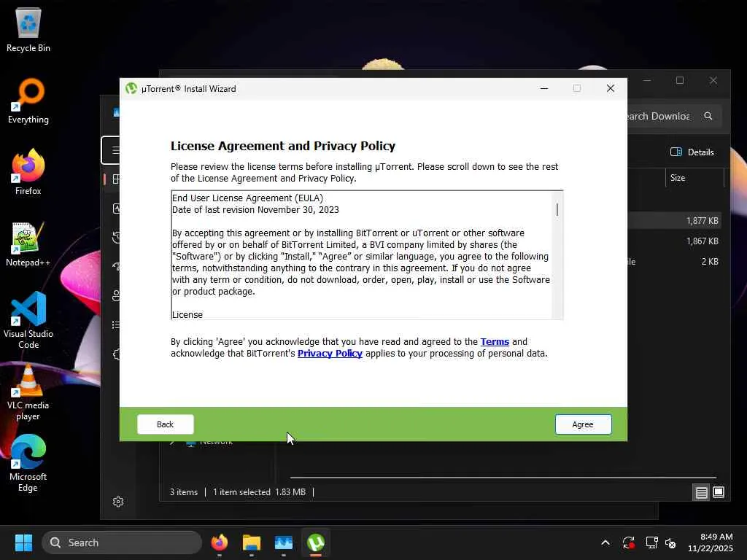
Task: Click the search magnifier in File Explorer
Action: point(708,116)
